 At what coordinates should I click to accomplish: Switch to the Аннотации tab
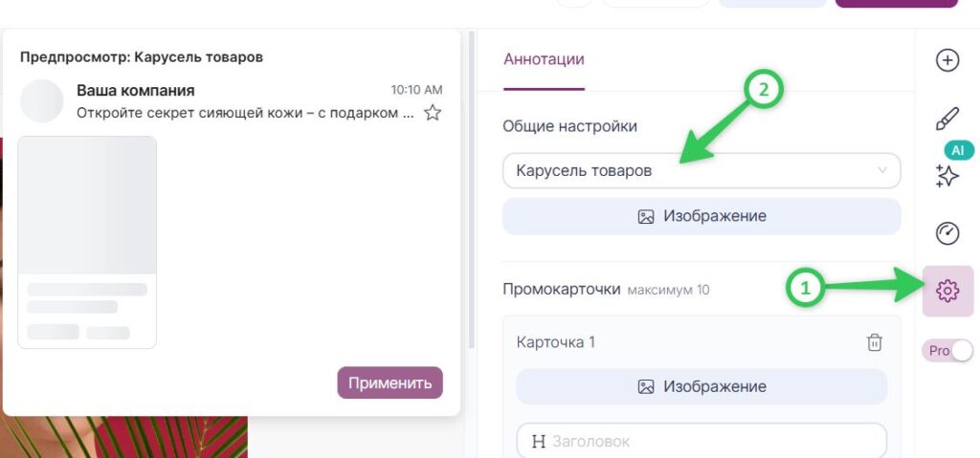(x=544, y=59)
